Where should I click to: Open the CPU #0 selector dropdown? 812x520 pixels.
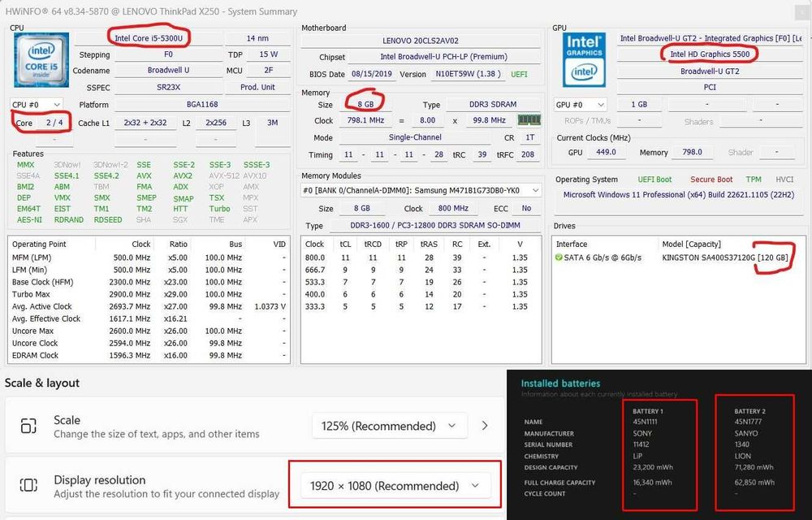coord(37,105)
